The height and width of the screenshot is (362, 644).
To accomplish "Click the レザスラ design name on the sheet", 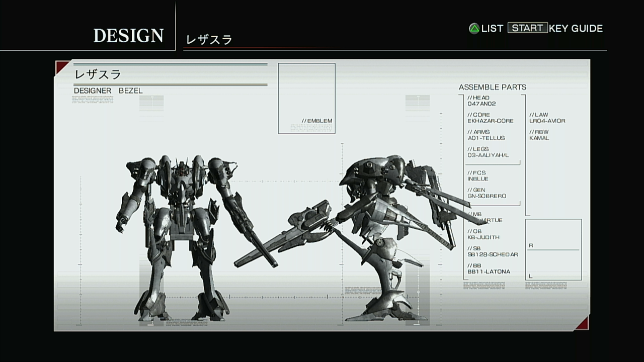I will (x=98, y=74).
